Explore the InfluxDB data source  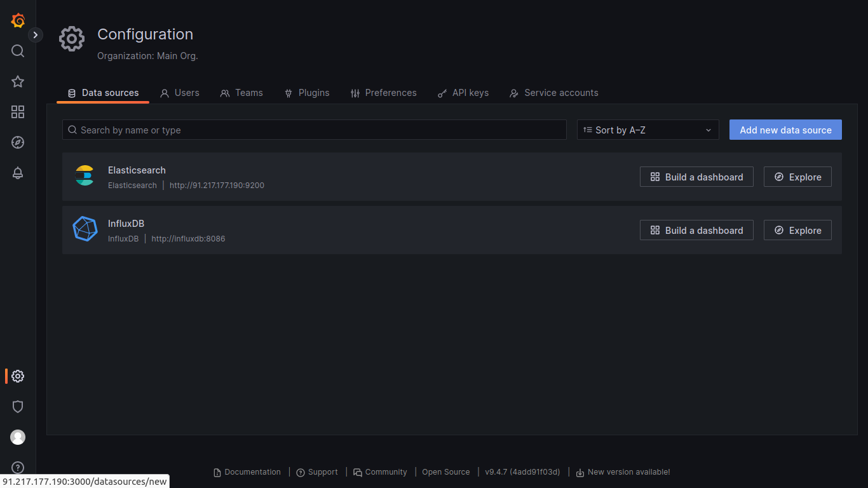pyautogui.click(x=797, y=230)
